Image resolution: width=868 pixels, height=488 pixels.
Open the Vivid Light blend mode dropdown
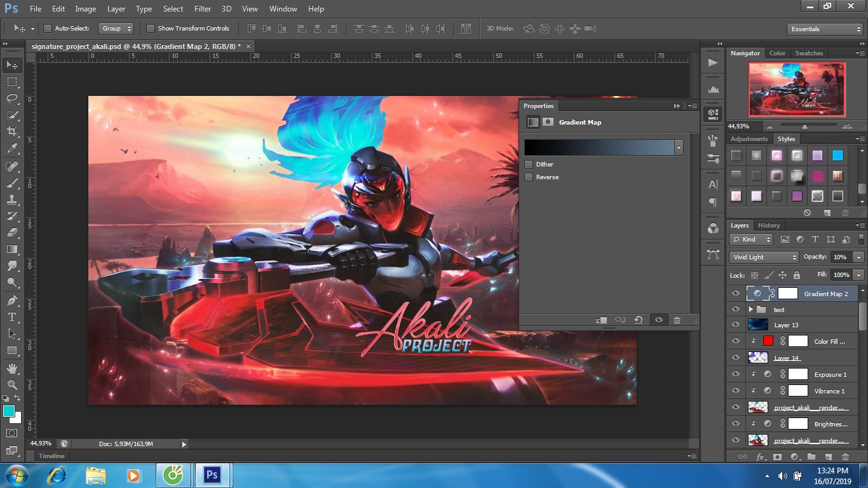[764, 257]
